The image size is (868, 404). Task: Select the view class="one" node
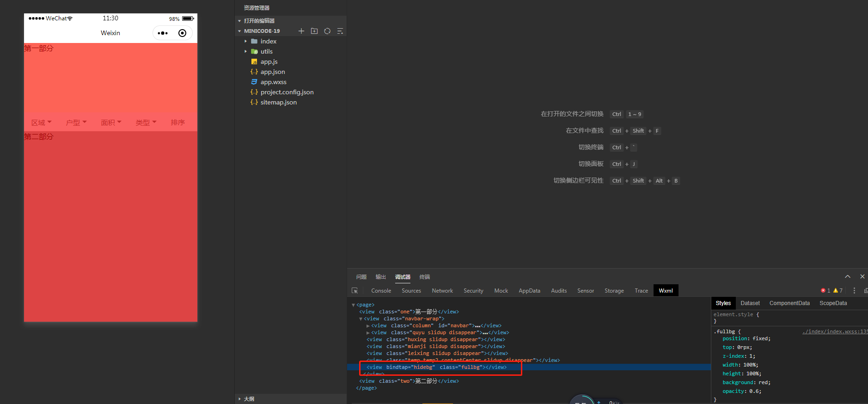(x=409, y=312)
